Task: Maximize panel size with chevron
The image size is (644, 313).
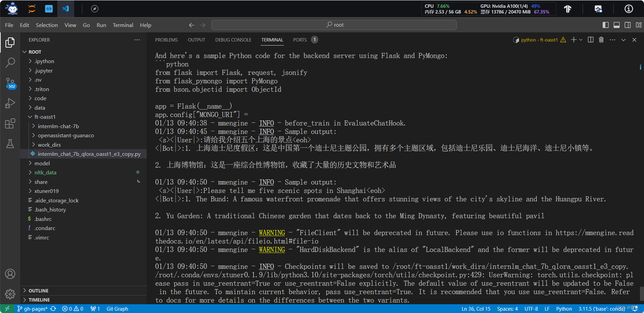Action: click(623, 40)
